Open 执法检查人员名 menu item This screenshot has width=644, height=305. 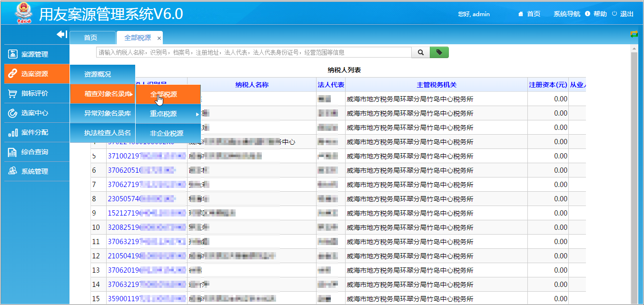[102, 133]
